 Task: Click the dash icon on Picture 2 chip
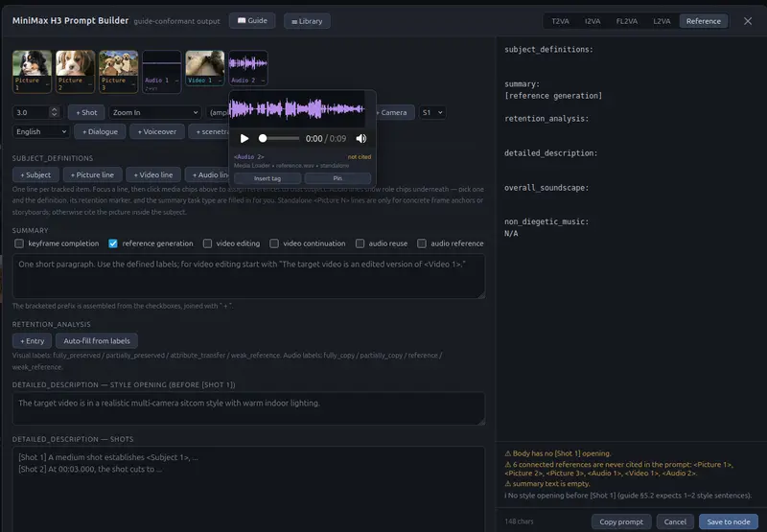(x=90, y=84)
